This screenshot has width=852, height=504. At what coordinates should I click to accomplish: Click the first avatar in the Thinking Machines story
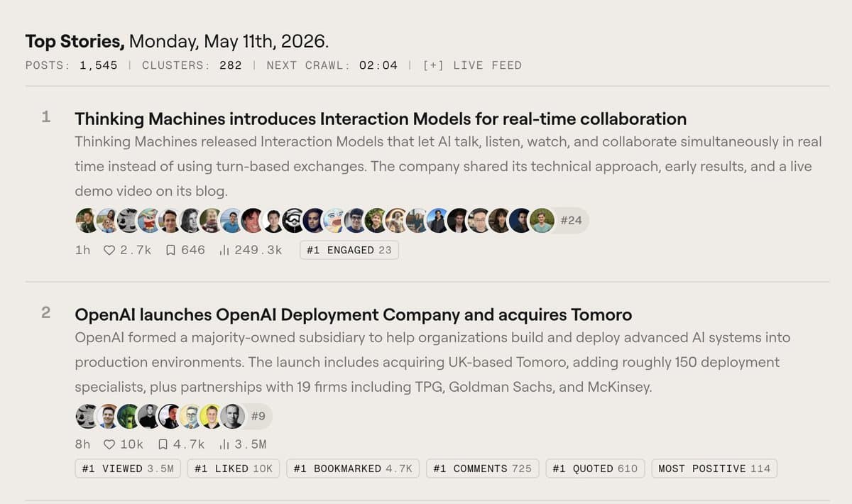86,220
